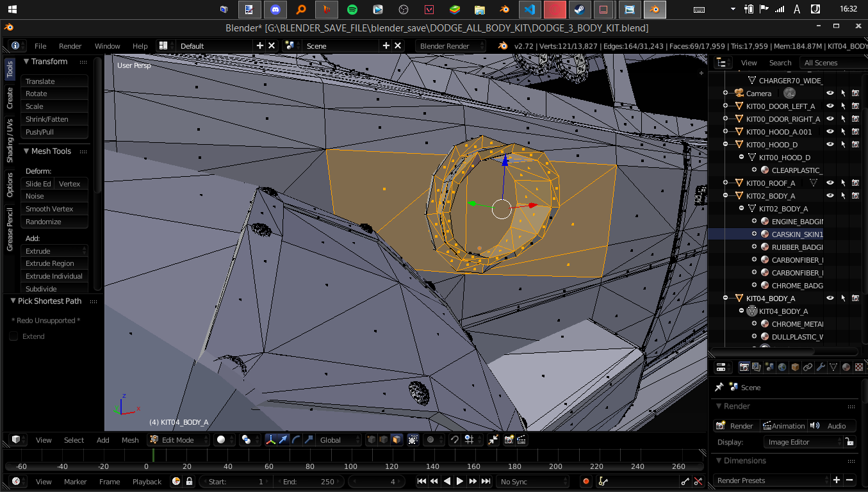Select the rotate manipulator arc icon
Screen dimensions: 868x492
click(296, 440)
